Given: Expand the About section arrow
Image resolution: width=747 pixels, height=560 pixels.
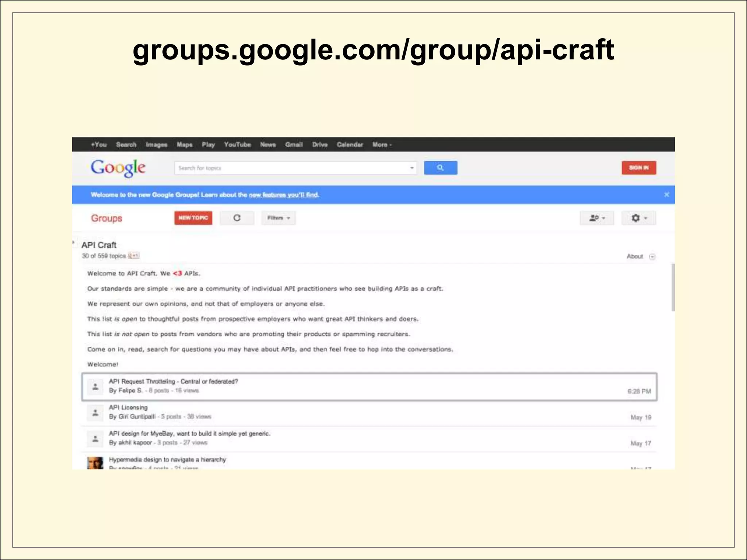Looking at the screenshot, I should tap(652, 257).
